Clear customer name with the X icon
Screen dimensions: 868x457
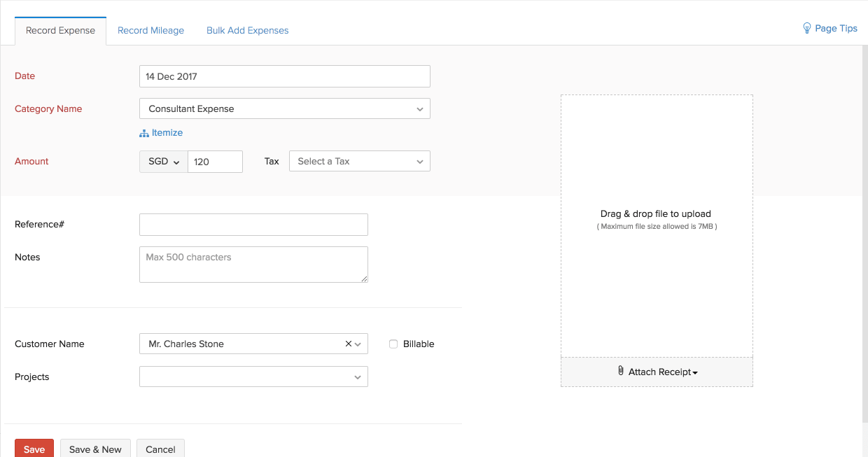[x=349, y=344]
